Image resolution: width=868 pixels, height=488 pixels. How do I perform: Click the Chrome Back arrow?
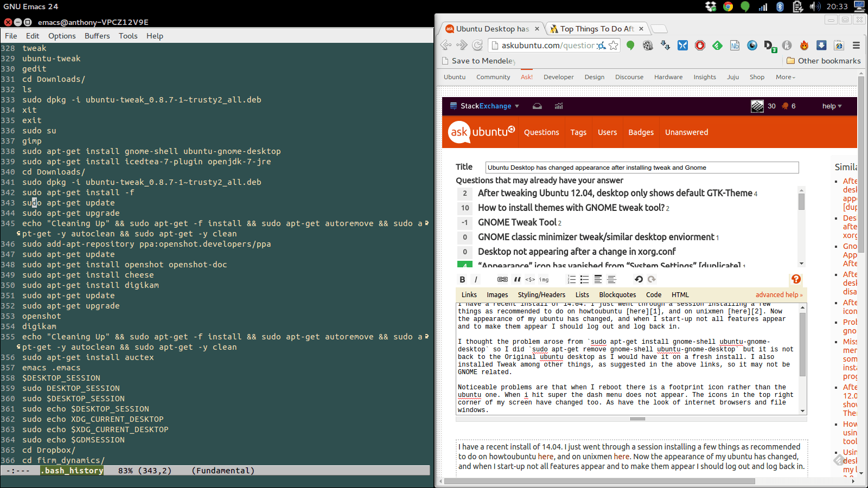coord(446,45)
